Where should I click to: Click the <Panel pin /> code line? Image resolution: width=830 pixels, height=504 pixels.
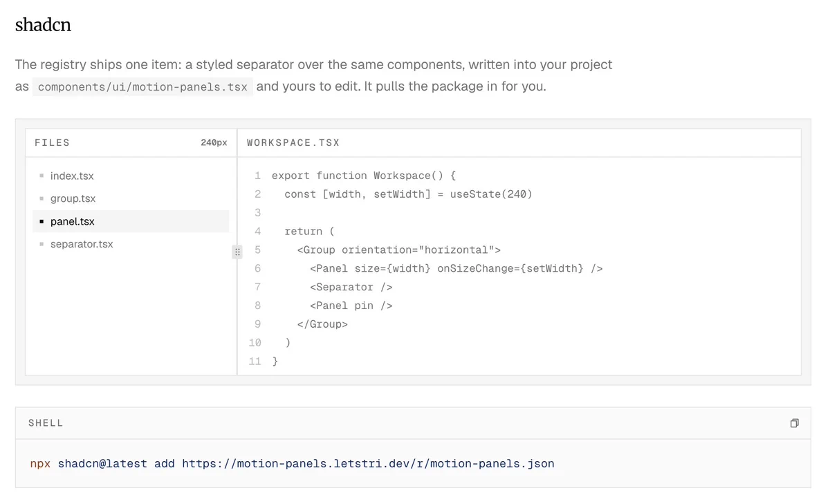pyautogui.click(x=351, y=306)
